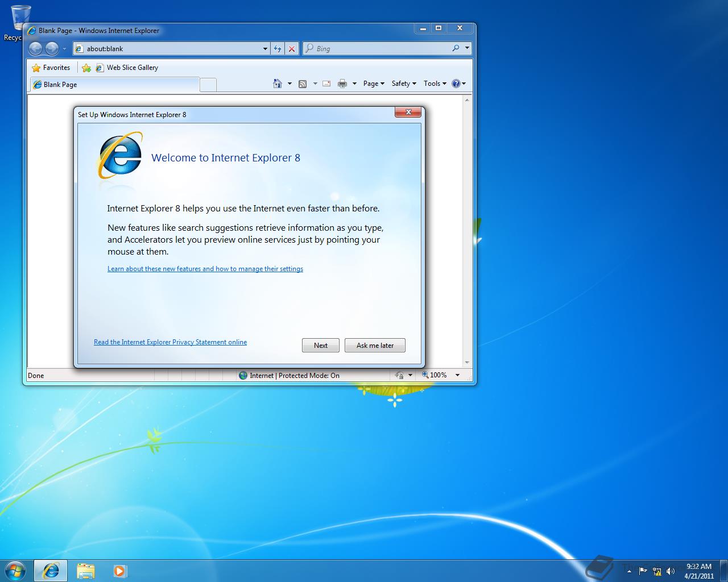728x582 pixels.
Task: Open the Page menu
Action: (374, 84)
